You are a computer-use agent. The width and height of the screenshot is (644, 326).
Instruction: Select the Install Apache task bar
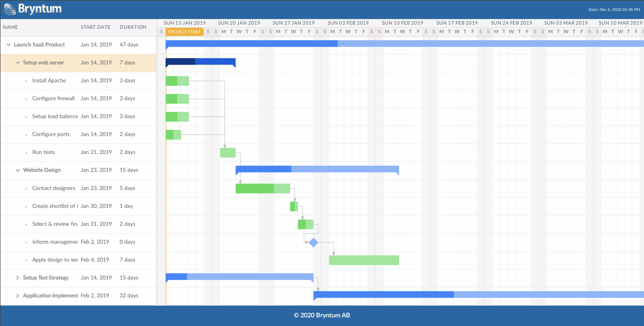coord(177,81)
